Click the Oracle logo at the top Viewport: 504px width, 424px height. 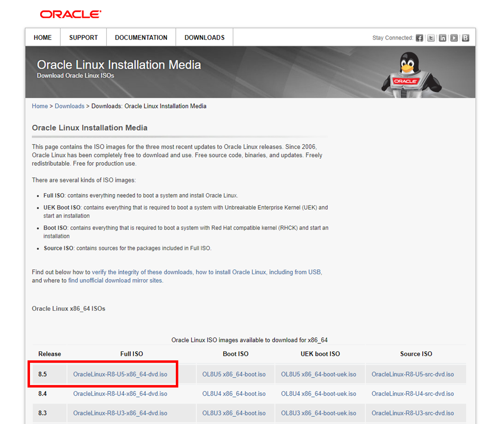pyautogui.click(x=70, y=14)
